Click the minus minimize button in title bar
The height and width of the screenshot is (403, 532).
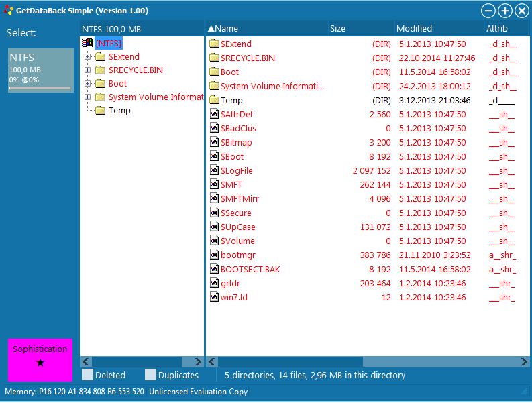(488, 11)
